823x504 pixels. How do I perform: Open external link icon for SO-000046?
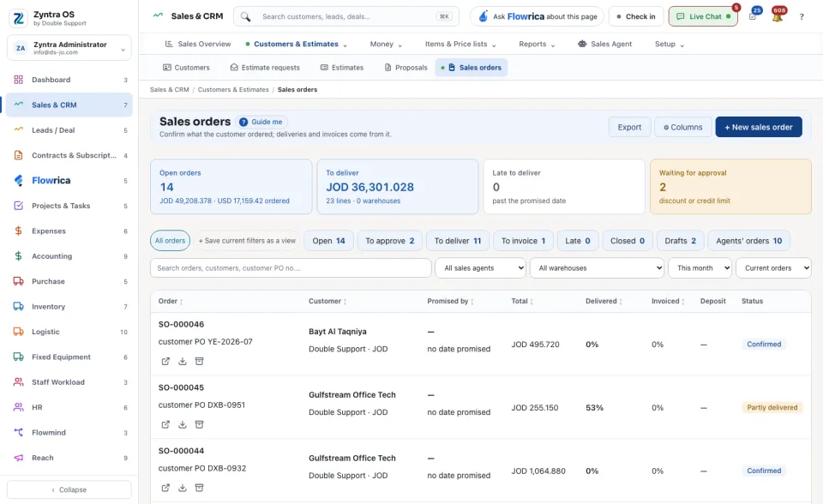pyautogui.click(x=165, y=361)
